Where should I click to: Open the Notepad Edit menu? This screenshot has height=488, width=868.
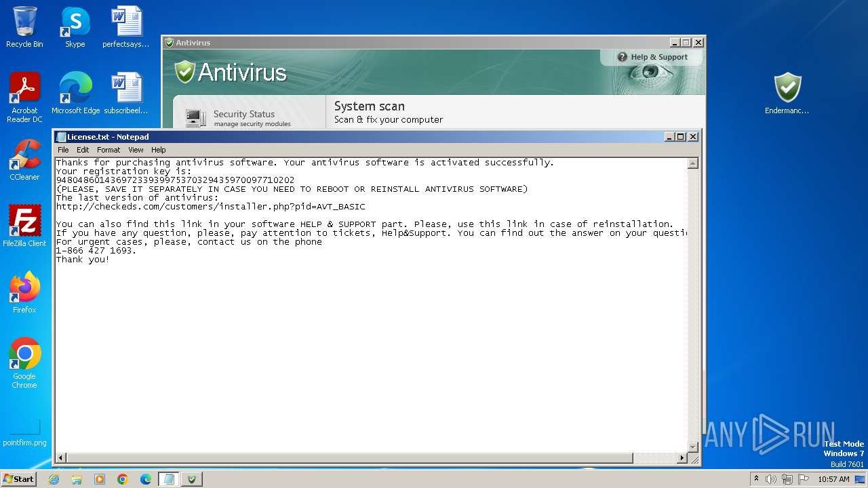coord(83,150)
